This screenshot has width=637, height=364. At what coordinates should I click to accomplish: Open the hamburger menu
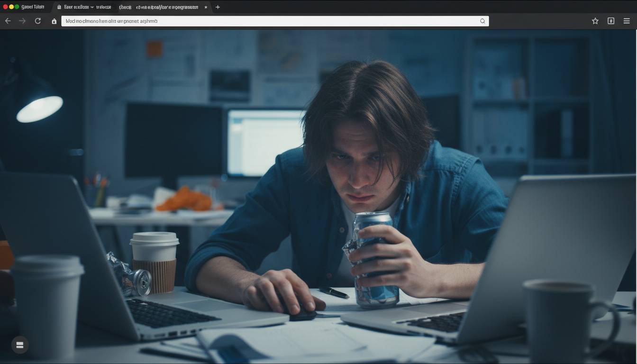627,21
